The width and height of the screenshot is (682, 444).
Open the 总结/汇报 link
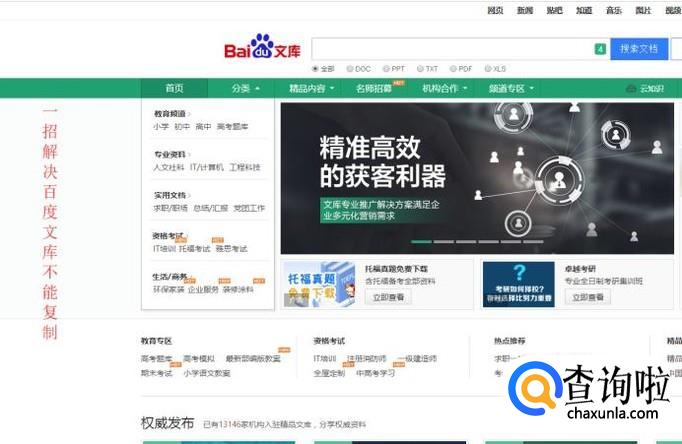(x=211, y=208)
